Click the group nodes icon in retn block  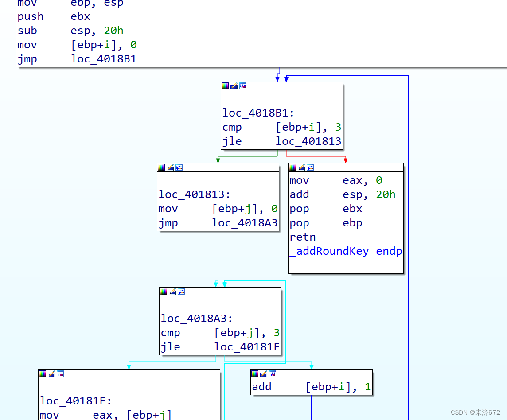tap(310, 167)
